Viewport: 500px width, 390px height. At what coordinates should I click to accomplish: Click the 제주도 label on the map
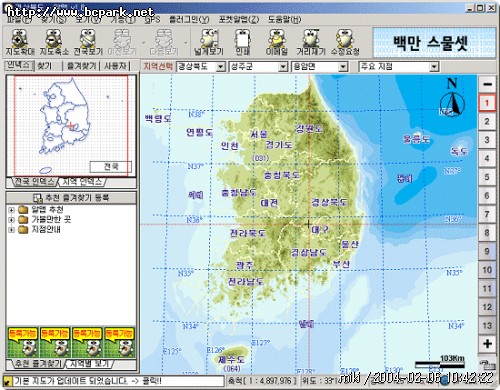(x=231, y=360)
